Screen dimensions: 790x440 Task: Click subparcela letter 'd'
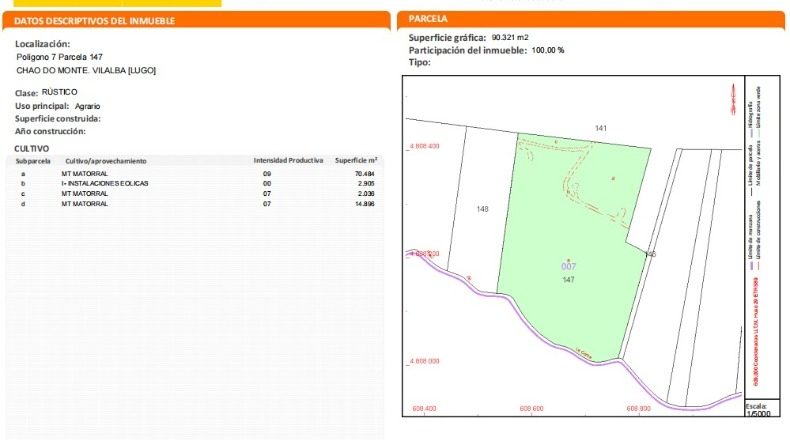(23, 204)
